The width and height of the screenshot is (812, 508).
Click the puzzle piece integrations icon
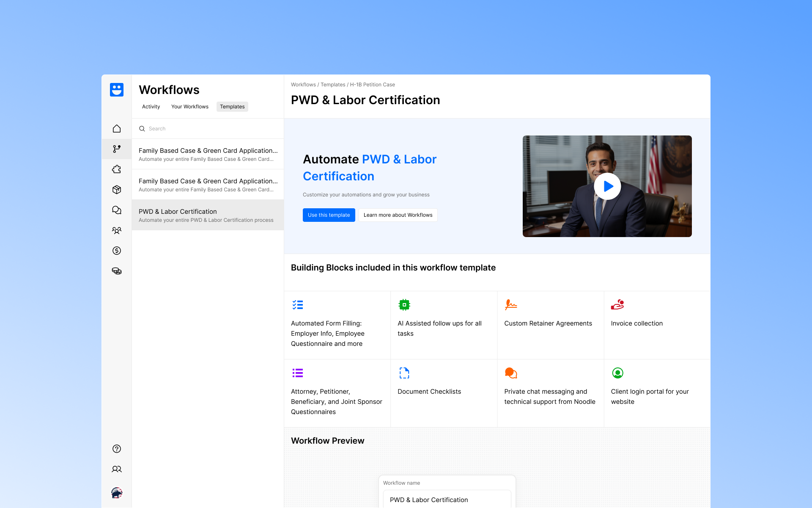point(117,169)
